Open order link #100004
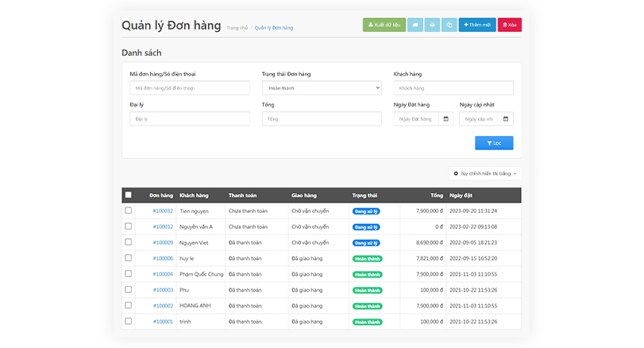 coord(163,274)
